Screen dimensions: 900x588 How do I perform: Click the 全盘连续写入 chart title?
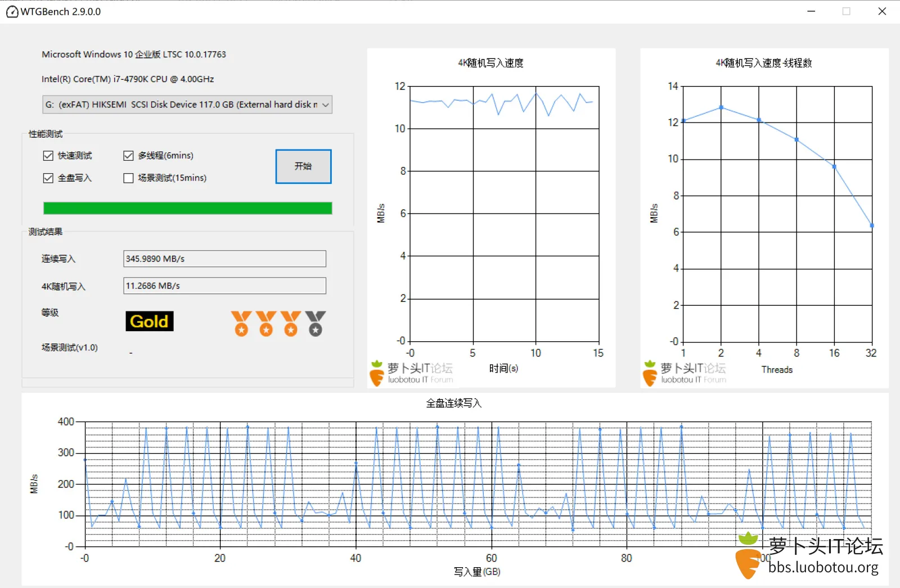coord(453,403)
